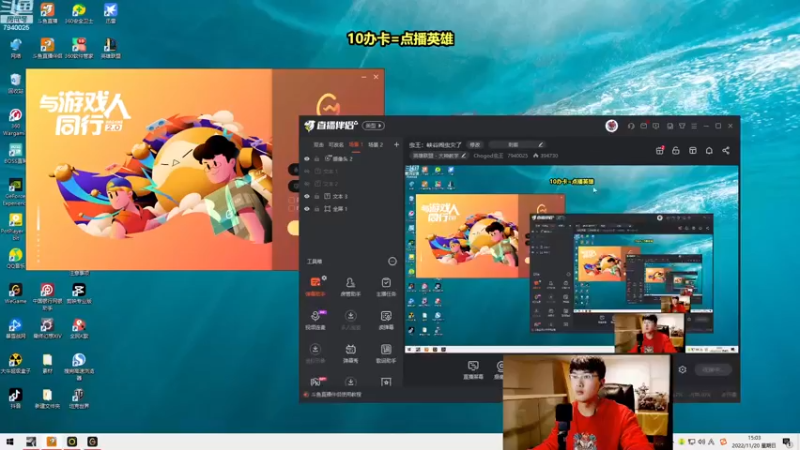
Task: Click the headset support icon in title bar
Action: [631, 126]
